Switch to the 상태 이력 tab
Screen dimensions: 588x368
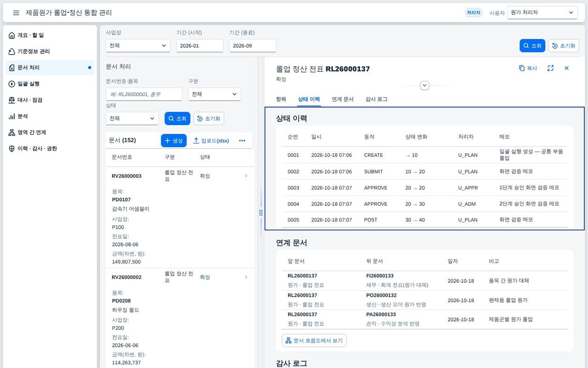309,99
